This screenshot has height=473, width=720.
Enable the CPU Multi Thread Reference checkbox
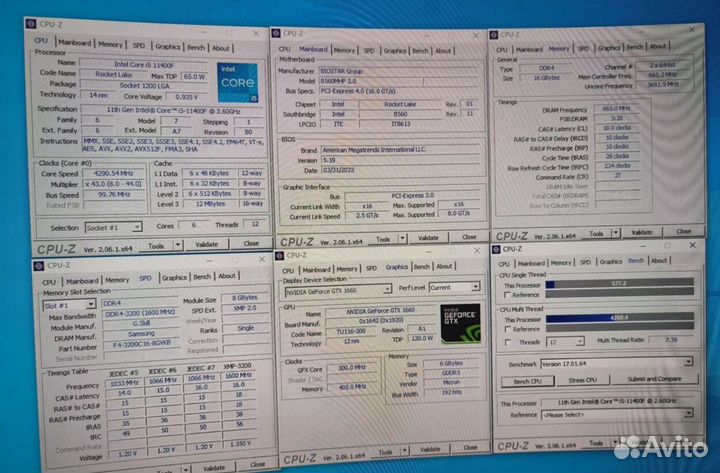coord(508,329)
